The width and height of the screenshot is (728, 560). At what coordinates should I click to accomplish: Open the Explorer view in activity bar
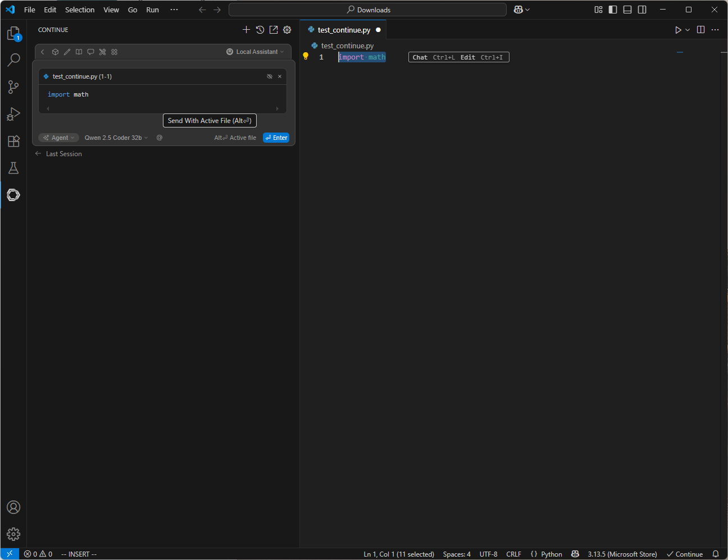(13, 34)
